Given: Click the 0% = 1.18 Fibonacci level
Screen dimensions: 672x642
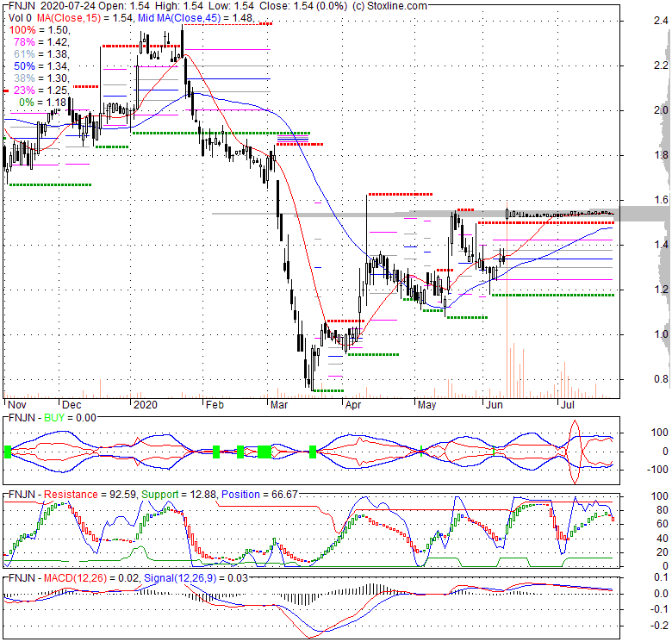Looking at the screenshot, I should click(43, 102).
